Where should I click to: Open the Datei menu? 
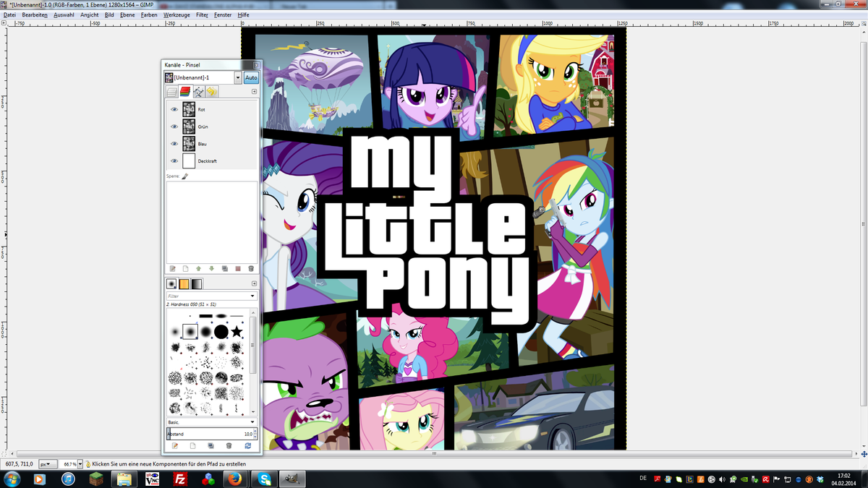click(9, 14)
